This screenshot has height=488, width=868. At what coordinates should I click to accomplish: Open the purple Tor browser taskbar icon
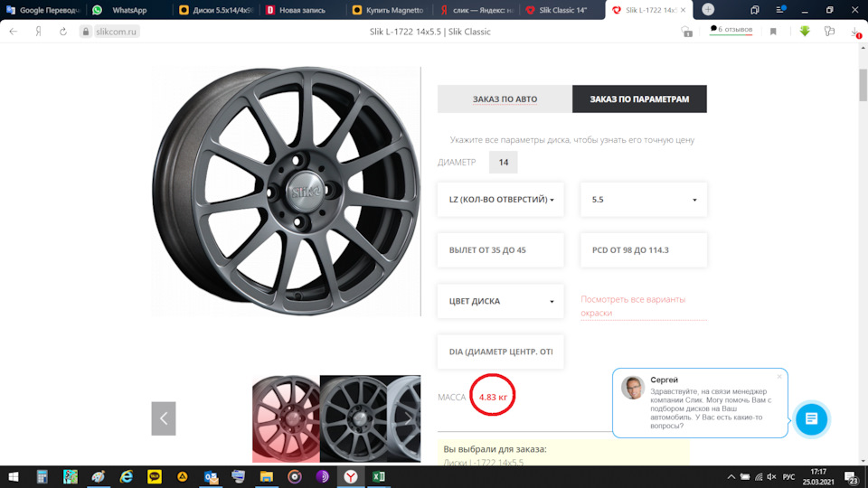click(x=322, y=476)
